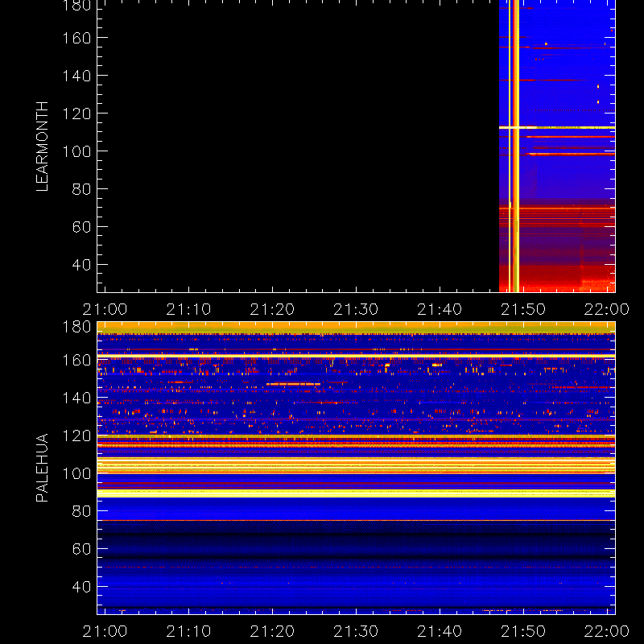The image size is (644, 644).
Task: Pick the 180 tick label on Palehua plot
Action: coord(76,327)
